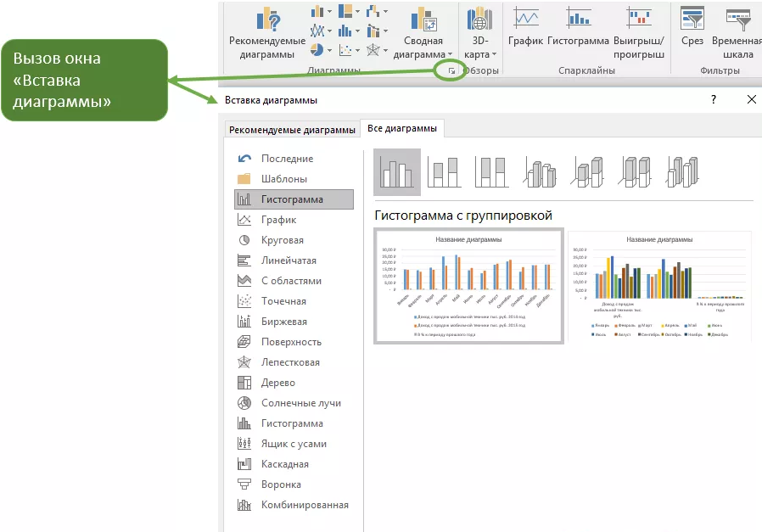Click the 3D-карта globe icon

[479, 19]
